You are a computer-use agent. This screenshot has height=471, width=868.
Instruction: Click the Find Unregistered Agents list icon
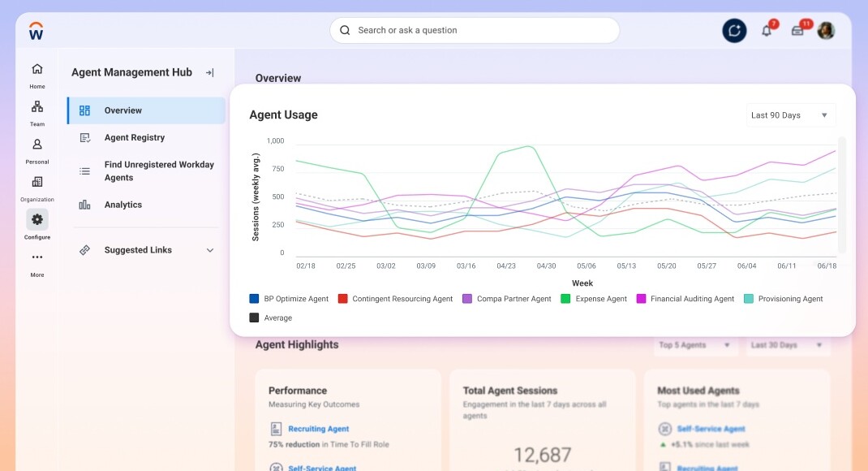coord(84,171)
